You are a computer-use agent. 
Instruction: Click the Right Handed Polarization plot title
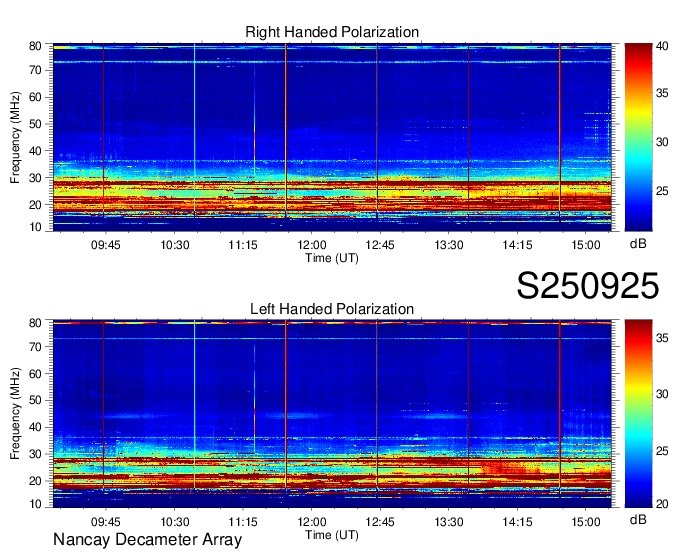pos(332,33)
